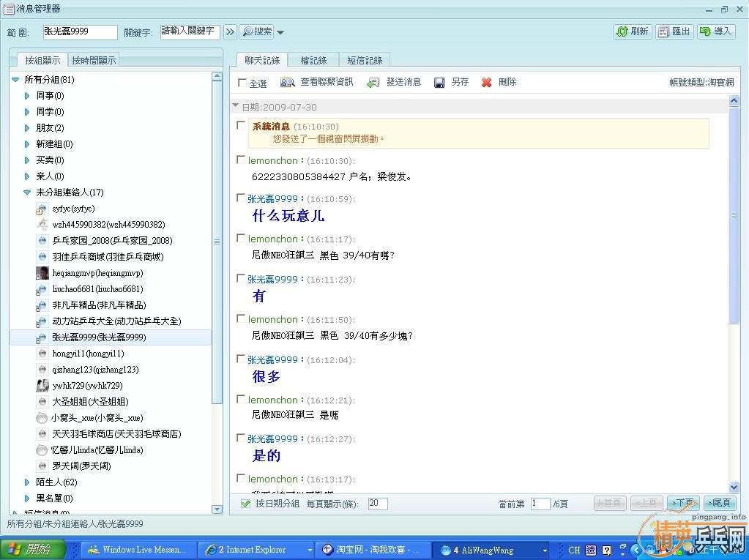
Task: Click the 上頁 previous page button
Action: click(646, 503)
